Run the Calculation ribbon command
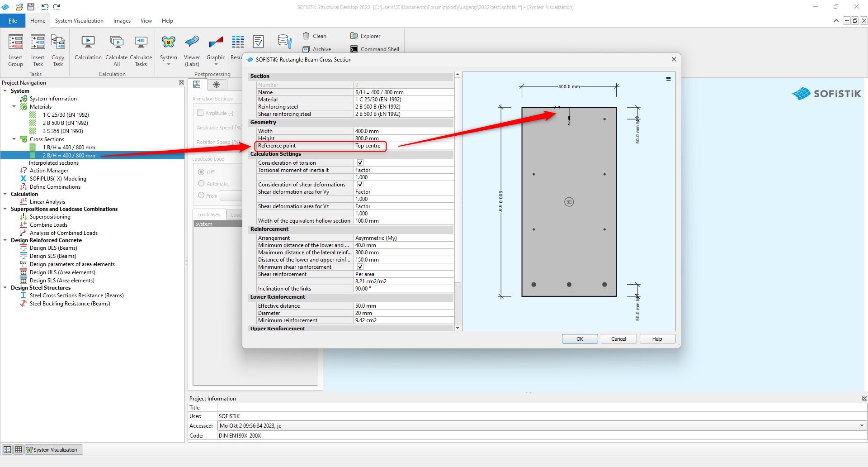 (x=88, y=42)
